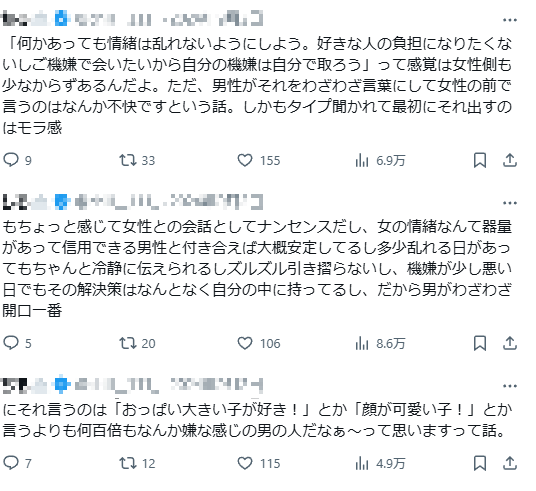
Task: Open more options menu on third tweet
Action: click(510, 386)
